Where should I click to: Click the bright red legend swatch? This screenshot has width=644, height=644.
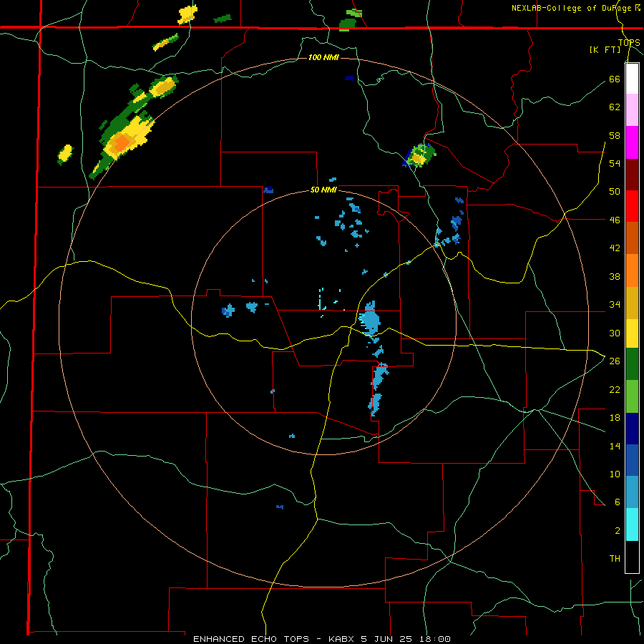[632, 206]
